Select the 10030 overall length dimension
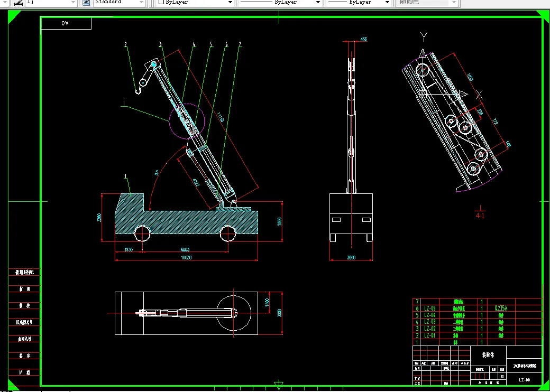The width and height of the screenshot is (550, 392). click(186, 258)
